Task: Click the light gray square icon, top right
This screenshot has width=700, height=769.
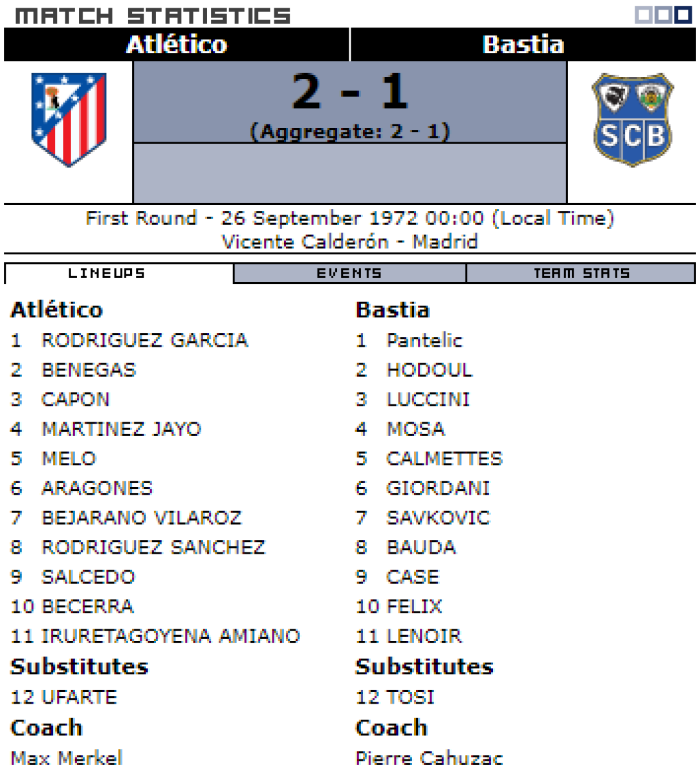Action: [643, 15]
